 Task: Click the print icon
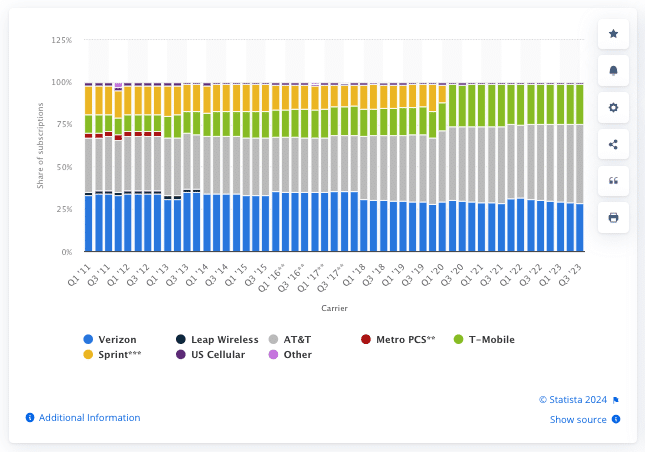click(x=613, y=217)
